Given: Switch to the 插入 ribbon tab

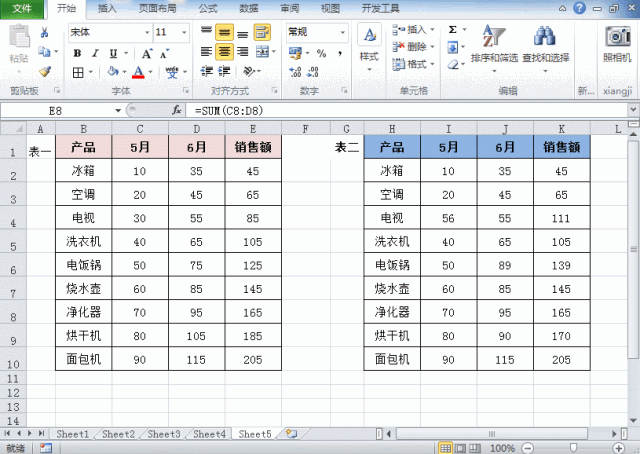Looking at the screenshot, I should [107, 7].
